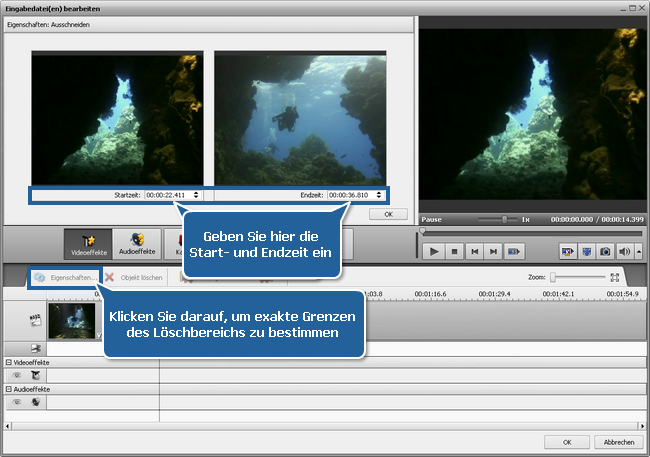Viewport: 650px width, 457px height.
Task: Take a snapshot with the camera icon
Action: click(x=606, y=252)
